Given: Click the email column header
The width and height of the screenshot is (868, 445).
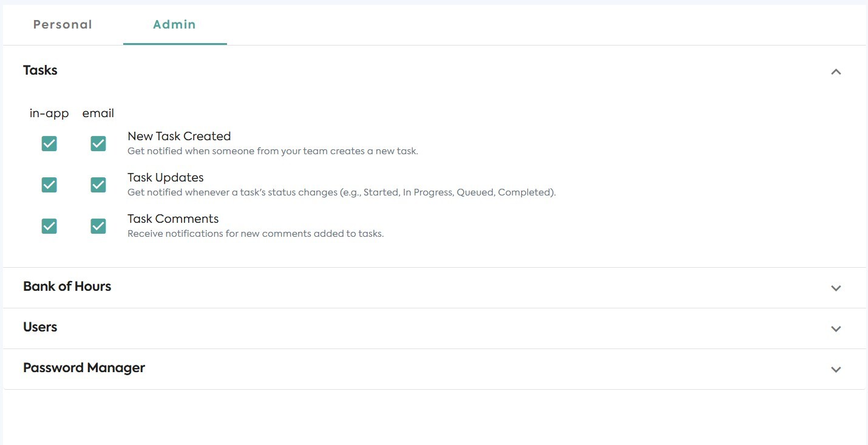Looking at the screenshot, I should pyautogui.click(x=98, y=114).
